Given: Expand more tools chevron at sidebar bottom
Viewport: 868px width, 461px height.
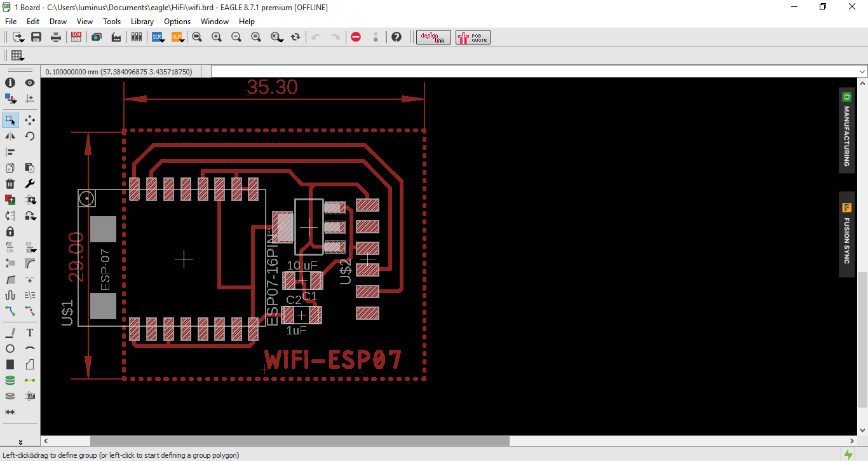Looking at the screenshot, I should [20, 441].
